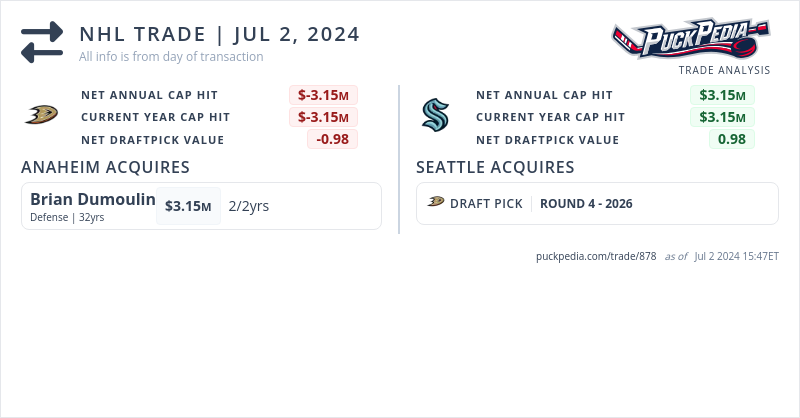Click the small Ducks logo beside Draft Pick
The height and width of the screenshot is (418, 800).
[436, 203]
